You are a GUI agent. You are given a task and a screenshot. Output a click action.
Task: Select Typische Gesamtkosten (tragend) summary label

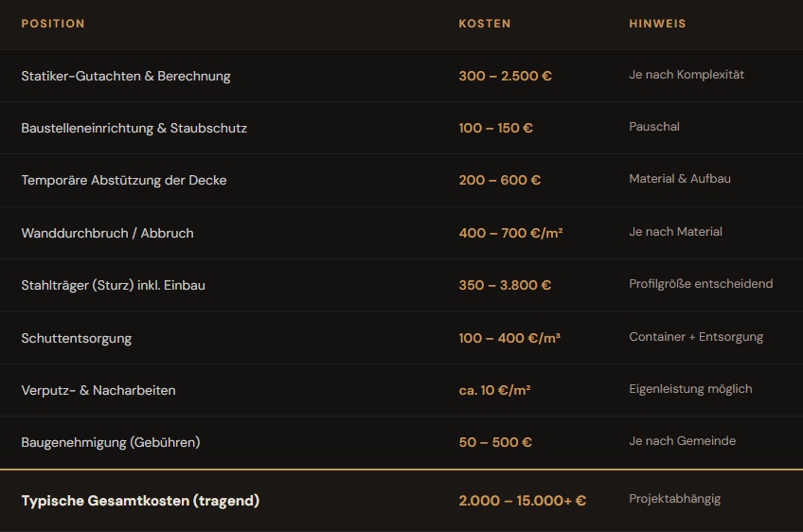pos(140,501)
